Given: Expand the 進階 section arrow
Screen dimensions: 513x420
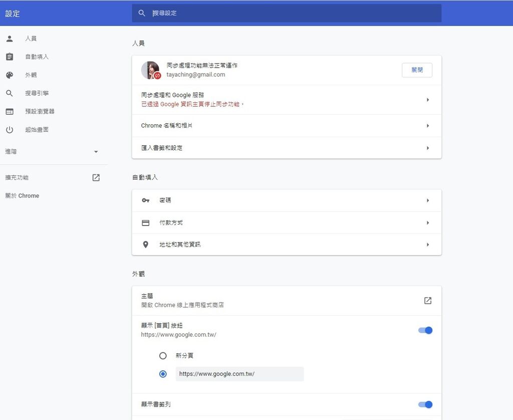Looking at the screenshot, I should (x=96, y=151).
